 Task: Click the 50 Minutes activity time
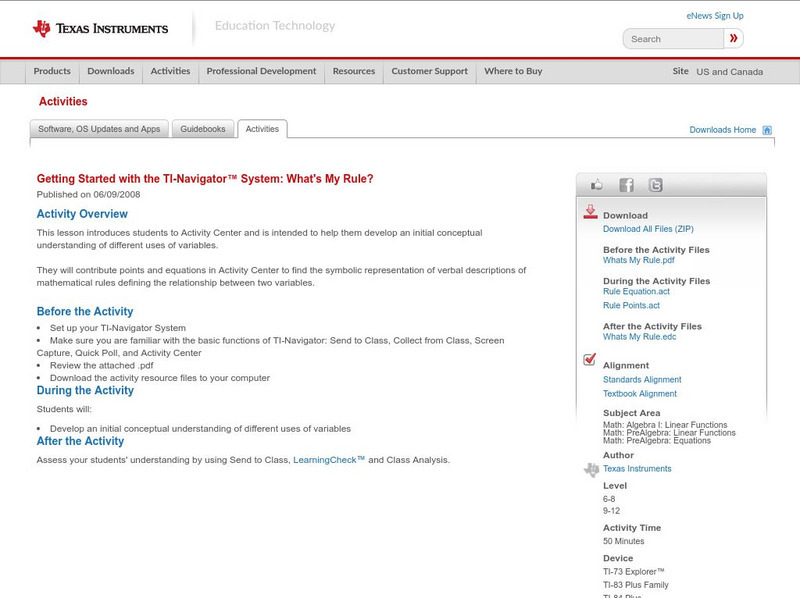point(623,541)
